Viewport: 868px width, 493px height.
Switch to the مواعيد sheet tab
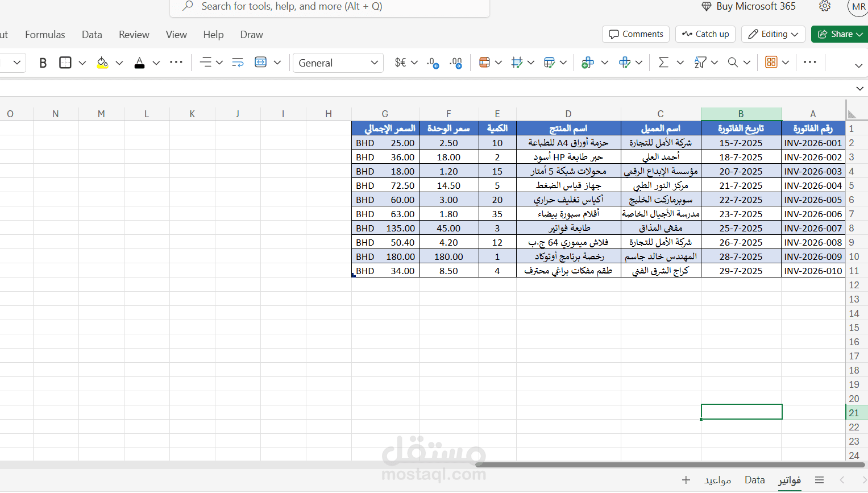[x=718, y=480]
